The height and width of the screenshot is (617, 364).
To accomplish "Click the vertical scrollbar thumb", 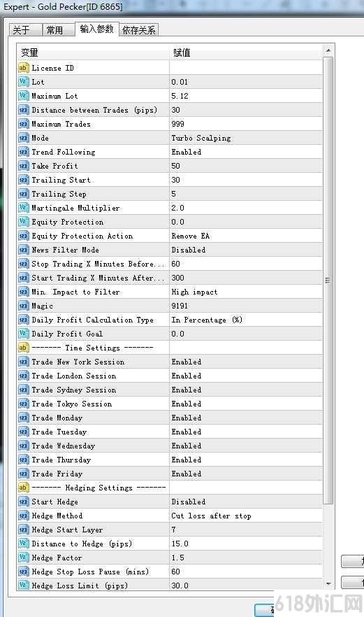I will tap(328, 280).
